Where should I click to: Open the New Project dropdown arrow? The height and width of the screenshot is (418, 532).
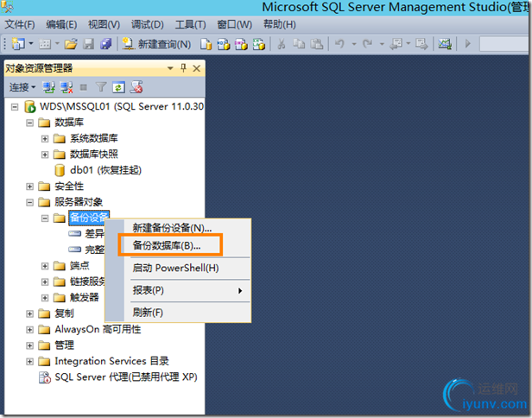click(31, 44)
